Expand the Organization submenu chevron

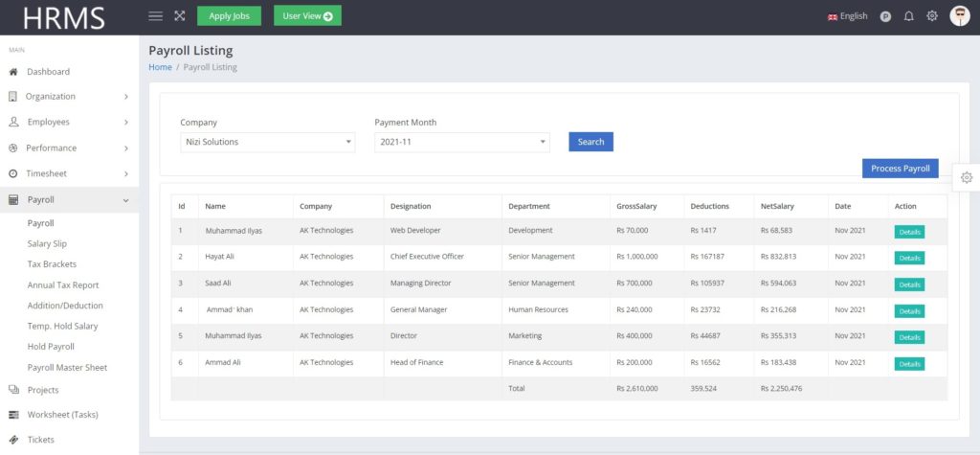click(x=126, y=97)
